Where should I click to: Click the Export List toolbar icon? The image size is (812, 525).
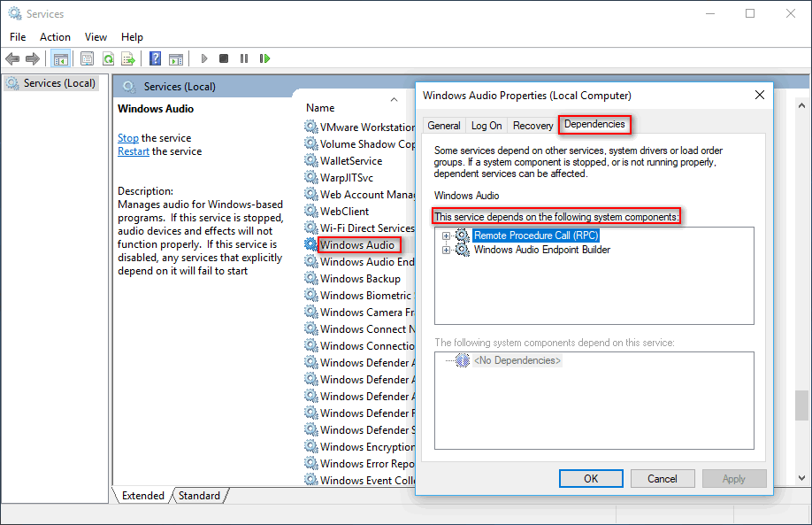pos(128,59)
